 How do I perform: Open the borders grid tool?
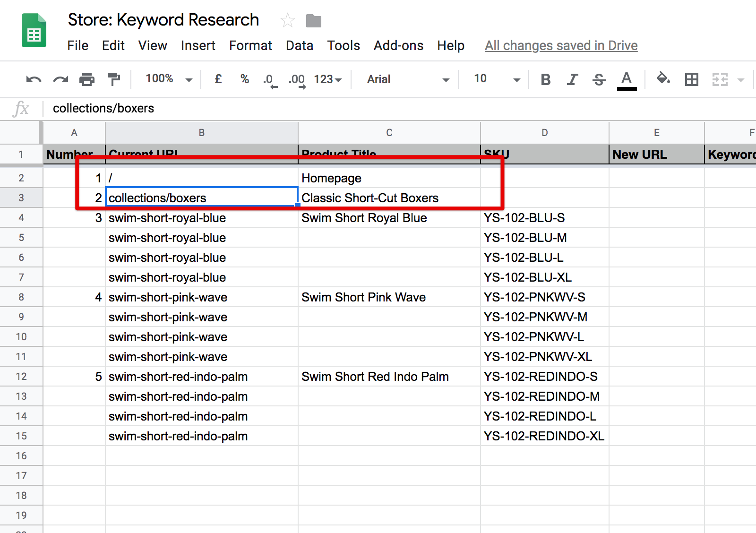tap(691, 79)
